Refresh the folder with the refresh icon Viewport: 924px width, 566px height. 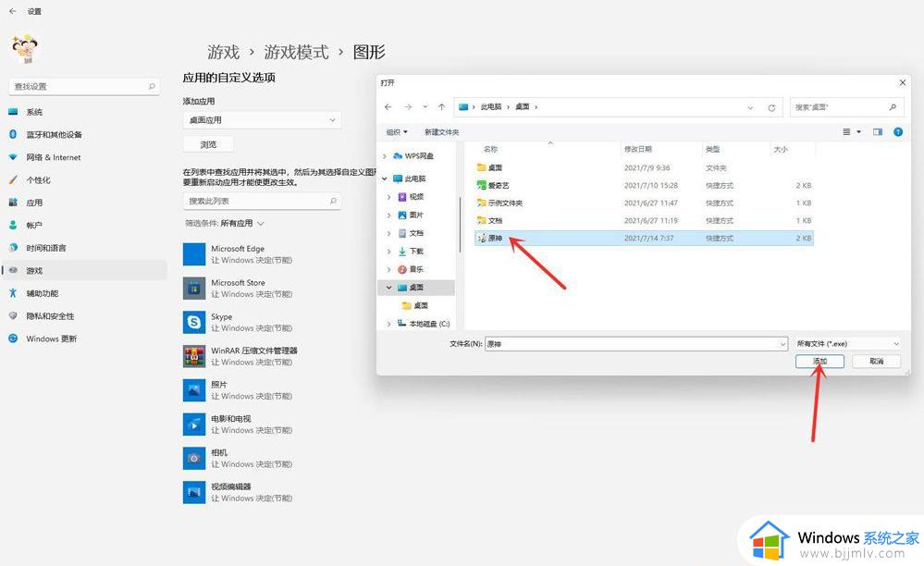(x=771, y=108)
